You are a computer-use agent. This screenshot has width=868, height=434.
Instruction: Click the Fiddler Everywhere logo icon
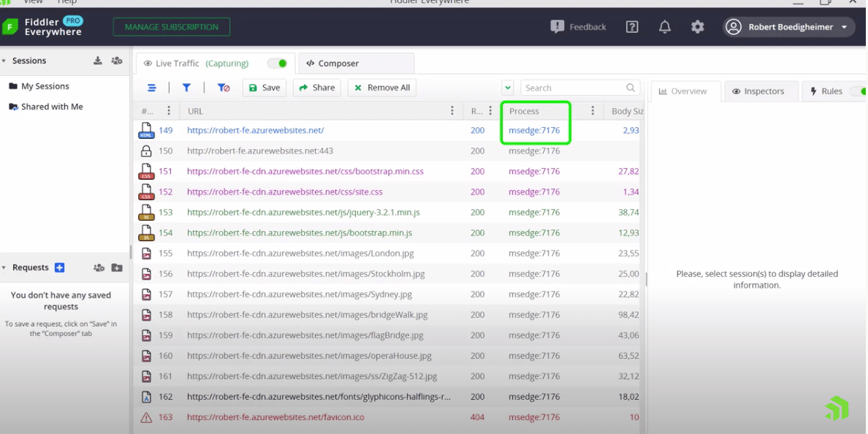click(x=10, y=26)
